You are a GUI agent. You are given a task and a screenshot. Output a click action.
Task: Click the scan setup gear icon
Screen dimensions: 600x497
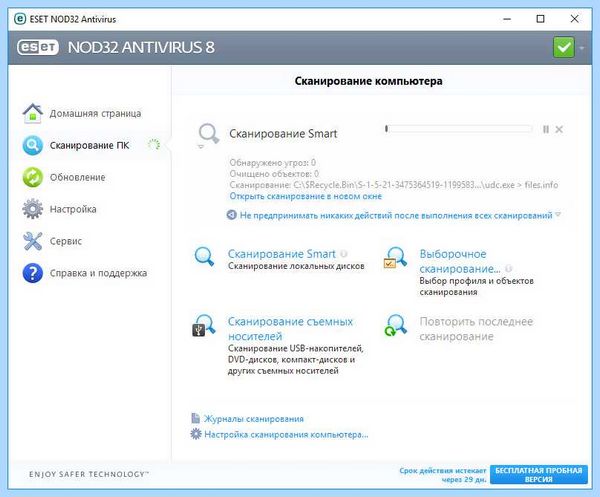[196, 434]
